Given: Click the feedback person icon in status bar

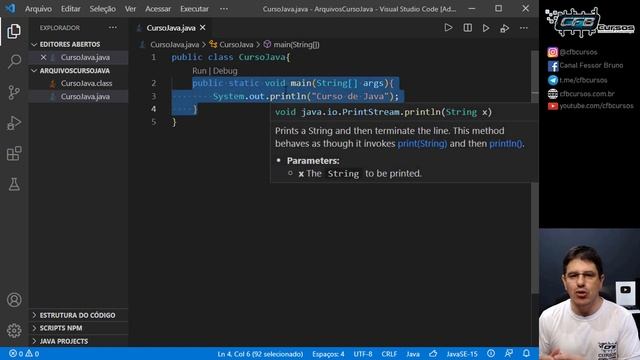Looking at the screenshot, I should (509, 353).
